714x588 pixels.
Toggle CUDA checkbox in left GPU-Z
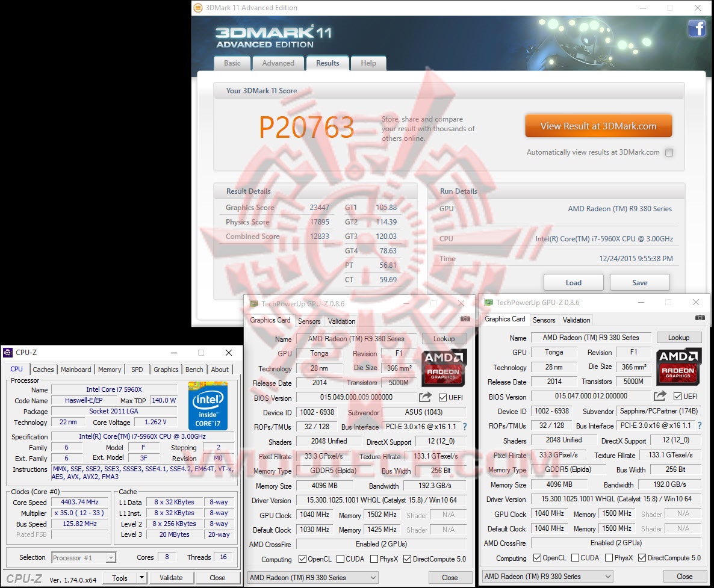[x=340, y=559]
